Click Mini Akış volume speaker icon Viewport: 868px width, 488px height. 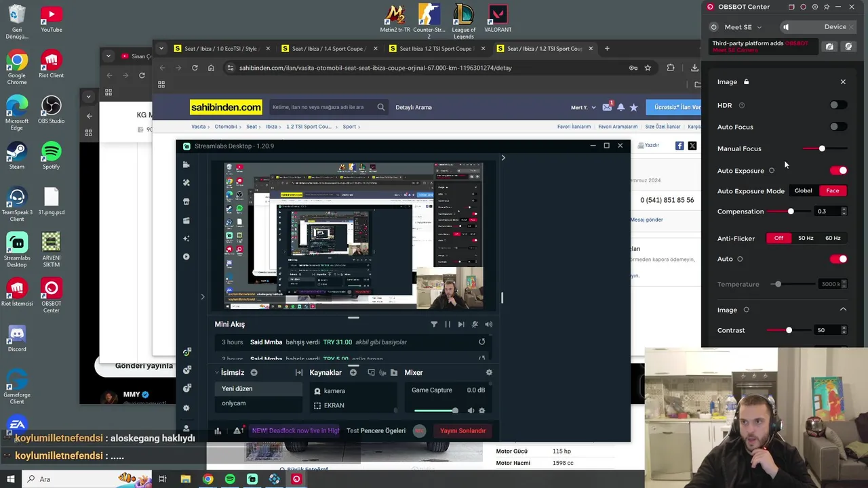tap(488, 325)
